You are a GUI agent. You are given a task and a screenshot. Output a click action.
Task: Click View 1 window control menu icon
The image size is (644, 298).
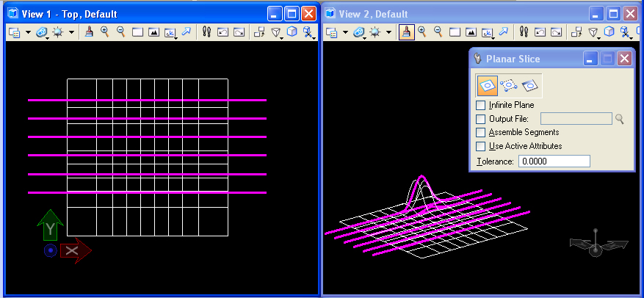[13, 14]
